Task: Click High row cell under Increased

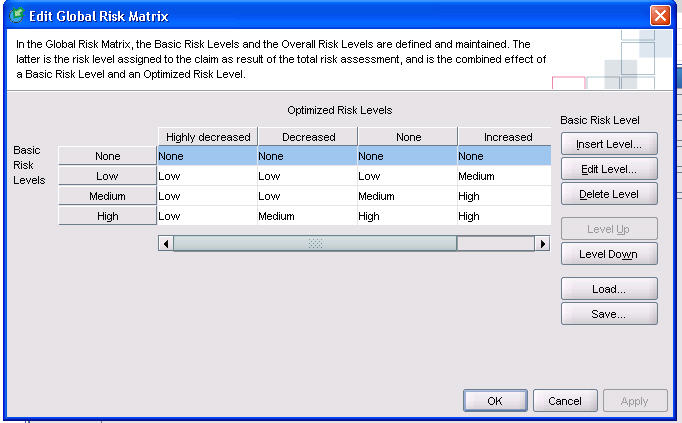Action: coord(505,216)
